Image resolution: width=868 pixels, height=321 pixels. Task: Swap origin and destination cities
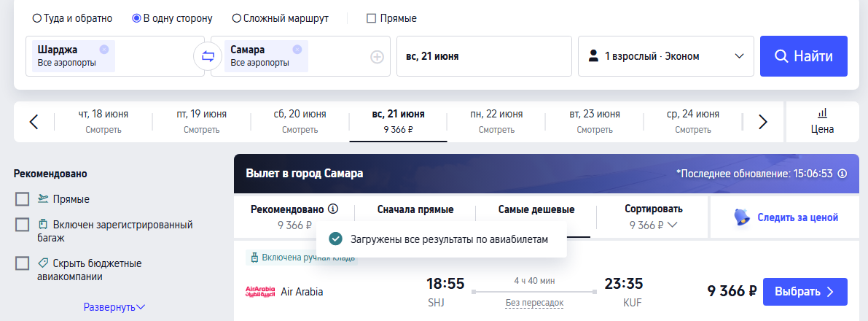[208, 56]
